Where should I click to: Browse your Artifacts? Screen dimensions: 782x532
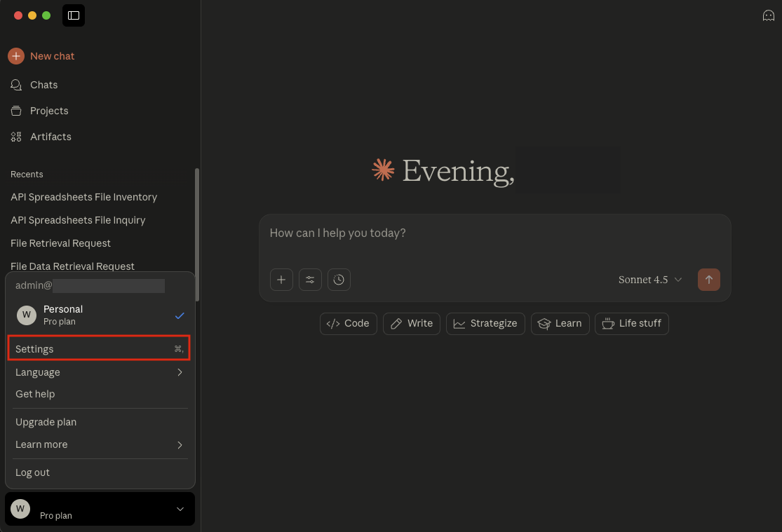pos(50,137)
